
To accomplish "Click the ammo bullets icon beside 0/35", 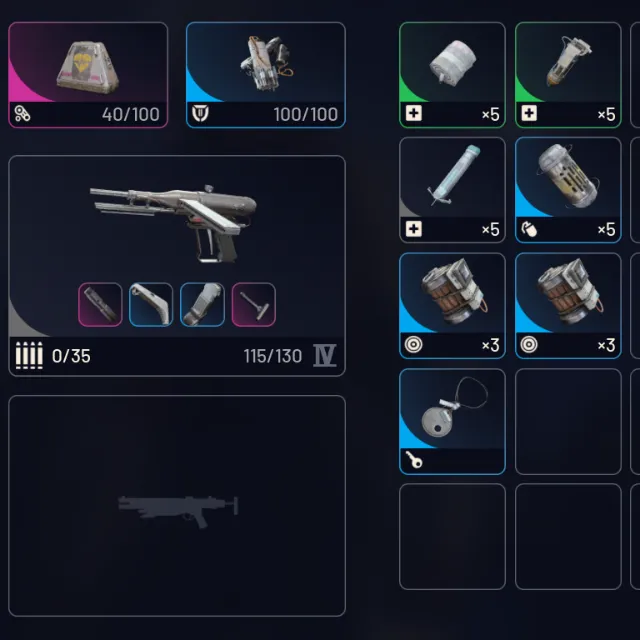I will pyautogui.click(x=29, y=356).
